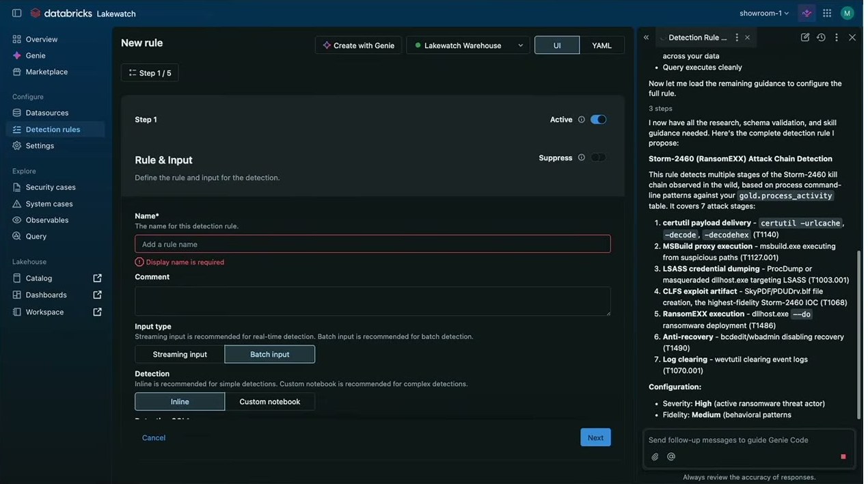
Task: Switch editor to YAML view
Action: pos(601,45)
